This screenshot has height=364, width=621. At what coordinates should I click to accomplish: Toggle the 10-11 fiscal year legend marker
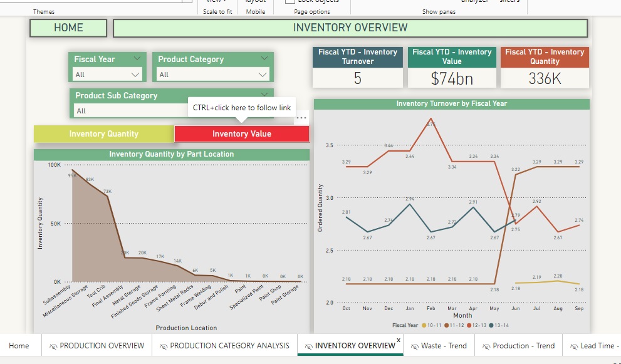coord(424,326)
